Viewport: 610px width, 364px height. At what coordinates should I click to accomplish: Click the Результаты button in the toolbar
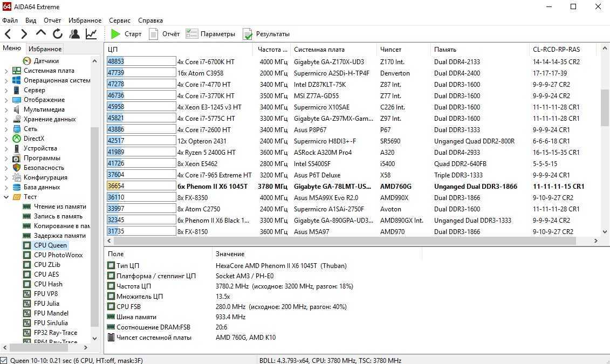[x=266, y=34]
